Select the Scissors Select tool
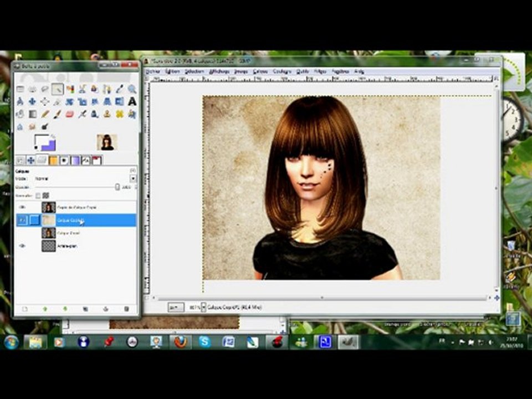 [82, 89]
